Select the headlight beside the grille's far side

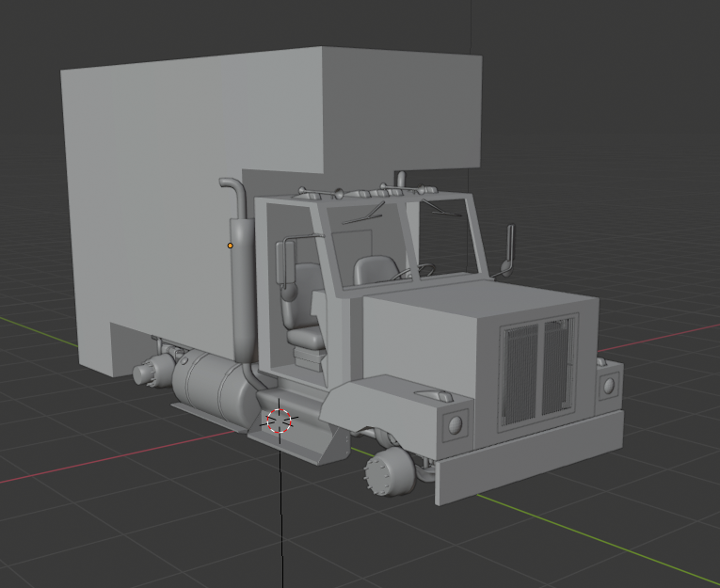click(x=609, y=386)
